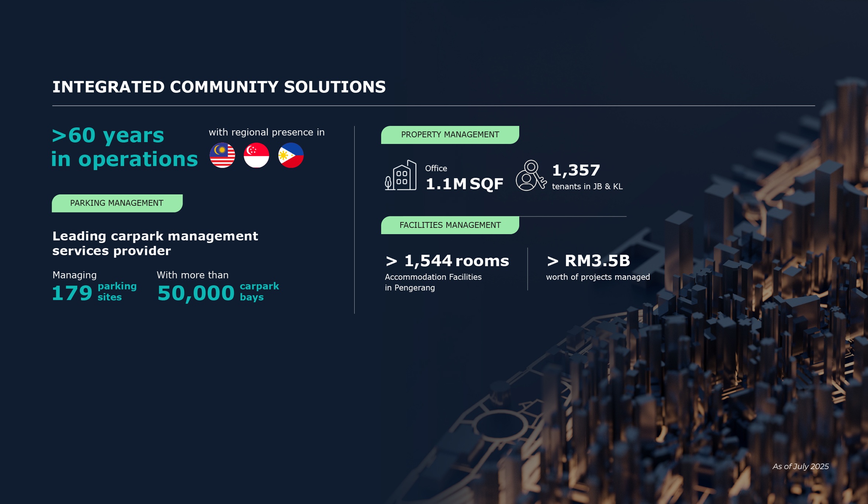The height and width of the screenshot is (504, 868).
Task: Select the Property Management label
Action: coord(450,135)
